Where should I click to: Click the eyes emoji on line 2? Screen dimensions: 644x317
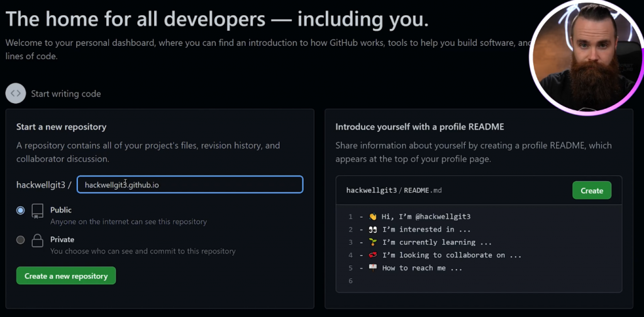pos(372,230)
